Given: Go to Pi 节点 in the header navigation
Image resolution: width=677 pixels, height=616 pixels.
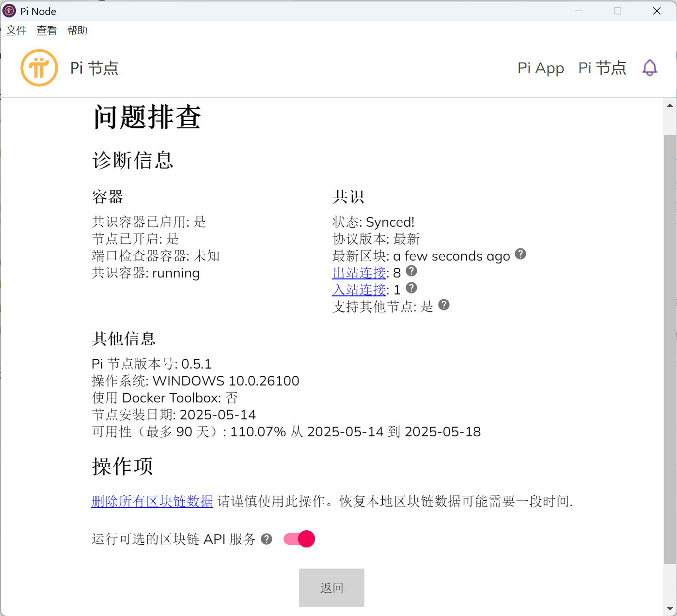Looking at the screenshot, I should click(x=602, y=68).
